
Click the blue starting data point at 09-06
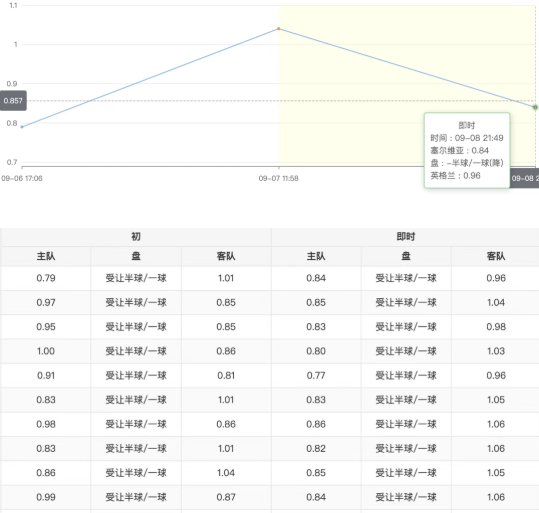[22, 127]
